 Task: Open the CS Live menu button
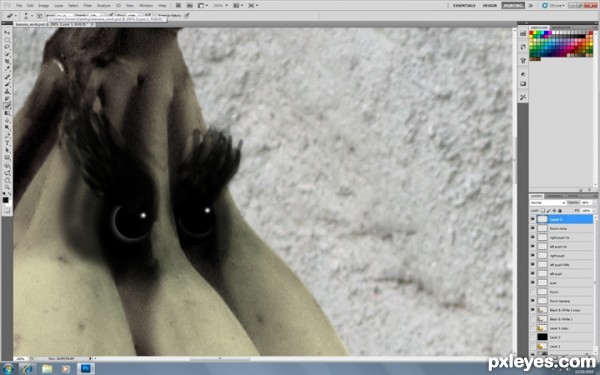553,5
